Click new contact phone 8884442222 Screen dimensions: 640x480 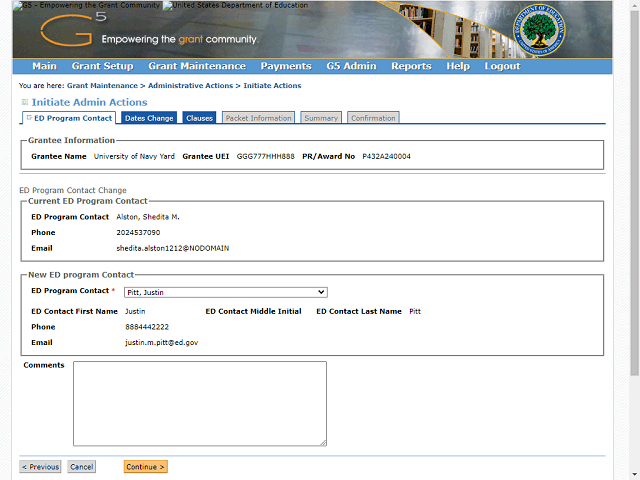[x=147, y=327]
